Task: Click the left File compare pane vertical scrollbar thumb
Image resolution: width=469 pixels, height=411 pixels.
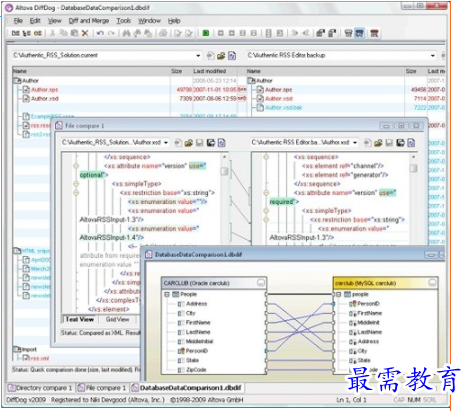Action: (x=224, y=171)
